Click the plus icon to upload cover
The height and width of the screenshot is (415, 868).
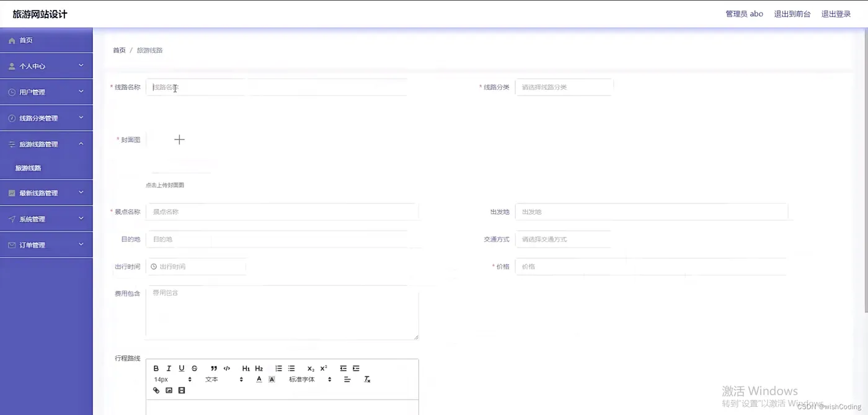click(x=179, y=140)
